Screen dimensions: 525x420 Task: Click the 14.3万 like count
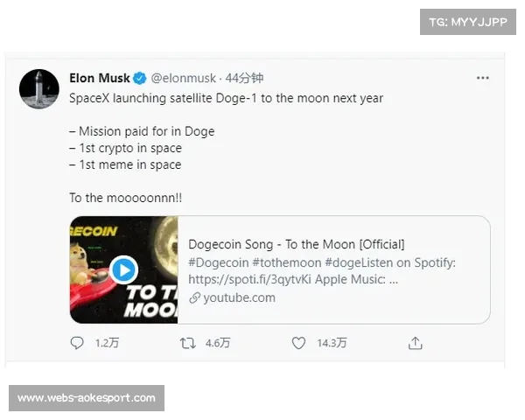(x=332, y=344)
